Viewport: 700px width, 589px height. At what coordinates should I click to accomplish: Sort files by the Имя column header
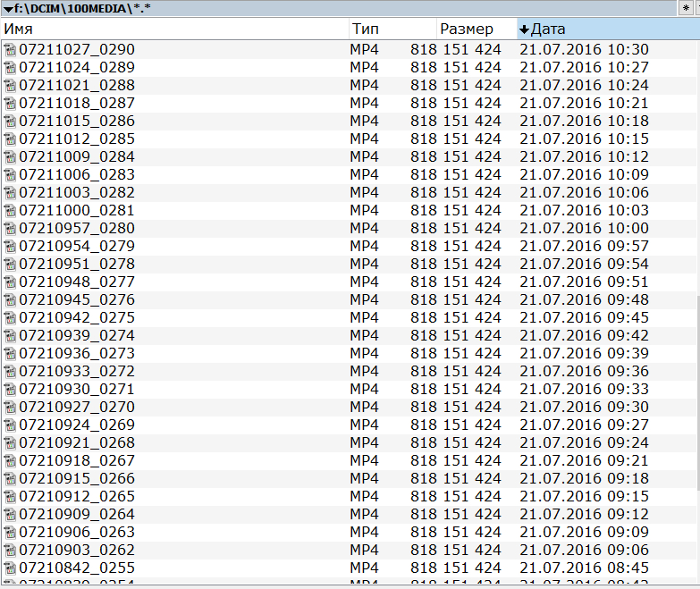[174, 29]
